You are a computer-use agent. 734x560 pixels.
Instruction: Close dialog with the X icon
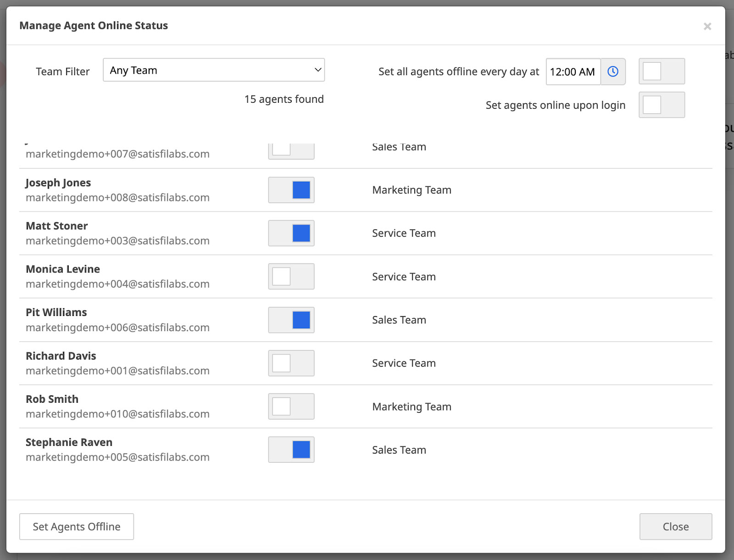(707, 26)
